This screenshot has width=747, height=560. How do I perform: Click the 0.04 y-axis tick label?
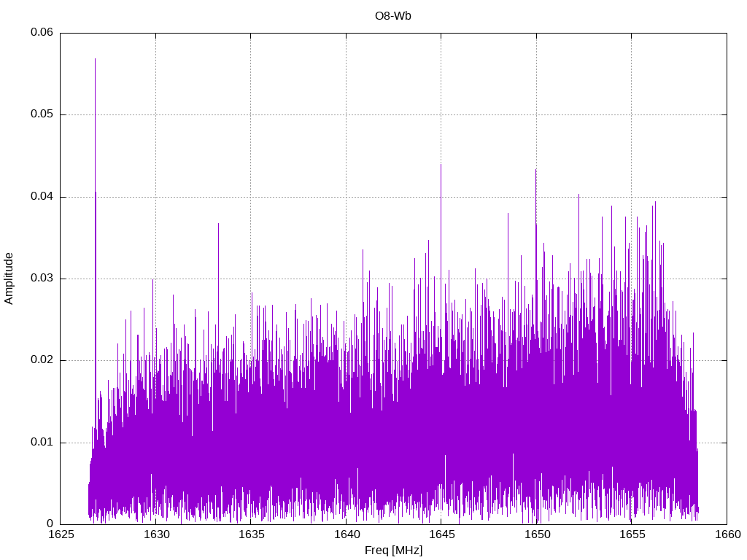[x=42, y=197]
